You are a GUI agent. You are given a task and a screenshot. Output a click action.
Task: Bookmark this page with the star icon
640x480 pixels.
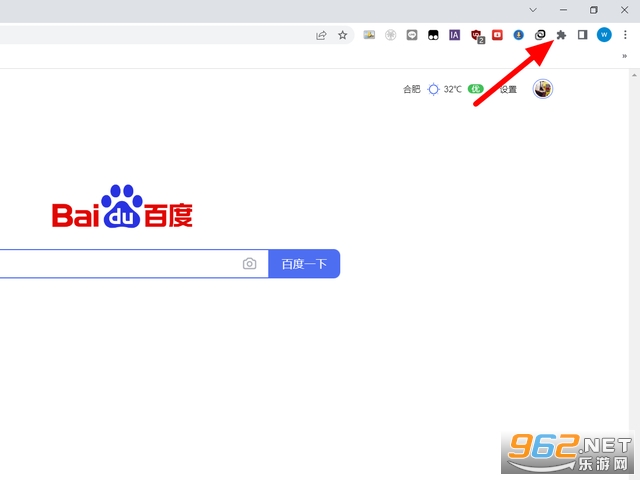click(x=342, y=35)
